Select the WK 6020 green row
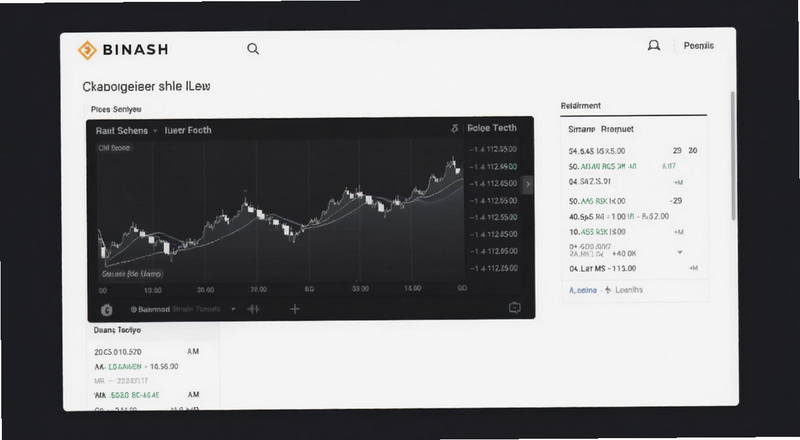The width and height of the screenshot is (800, 440). coord(147,395)
